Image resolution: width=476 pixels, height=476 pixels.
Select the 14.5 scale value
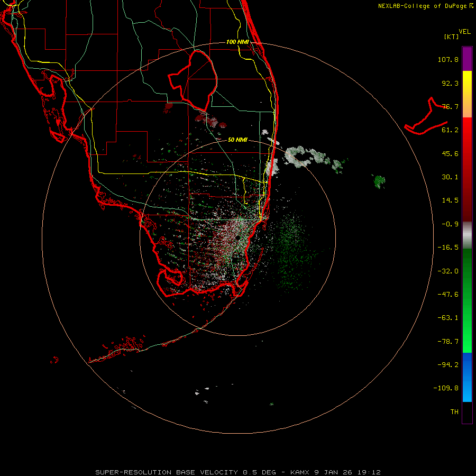(450, 200)
